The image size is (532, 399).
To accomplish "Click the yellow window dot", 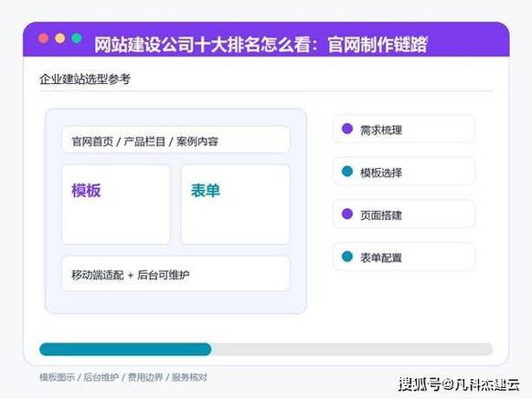I will [60, 38].
